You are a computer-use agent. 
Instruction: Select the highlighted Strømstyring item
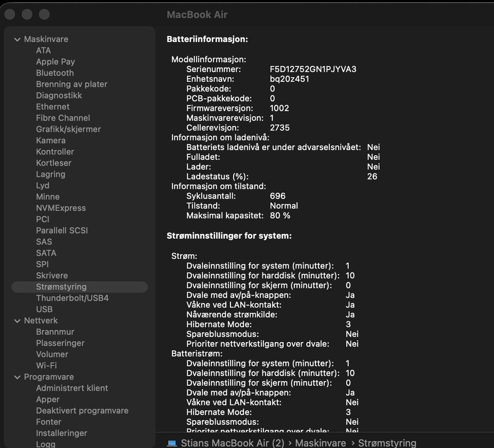click(x=79, y=287)
